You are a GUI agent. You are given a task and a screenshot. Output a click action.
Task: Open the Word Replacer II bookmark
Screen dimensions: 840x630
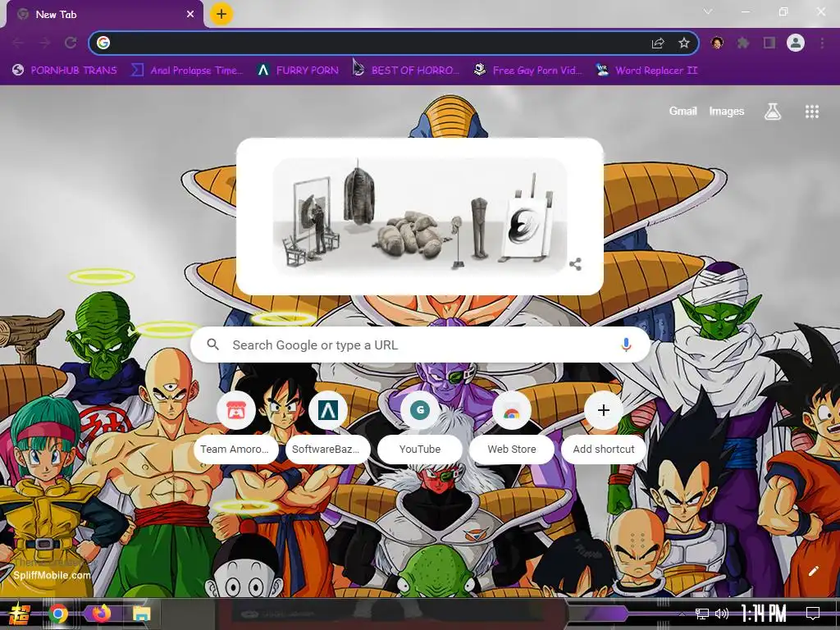coord(647,71)
